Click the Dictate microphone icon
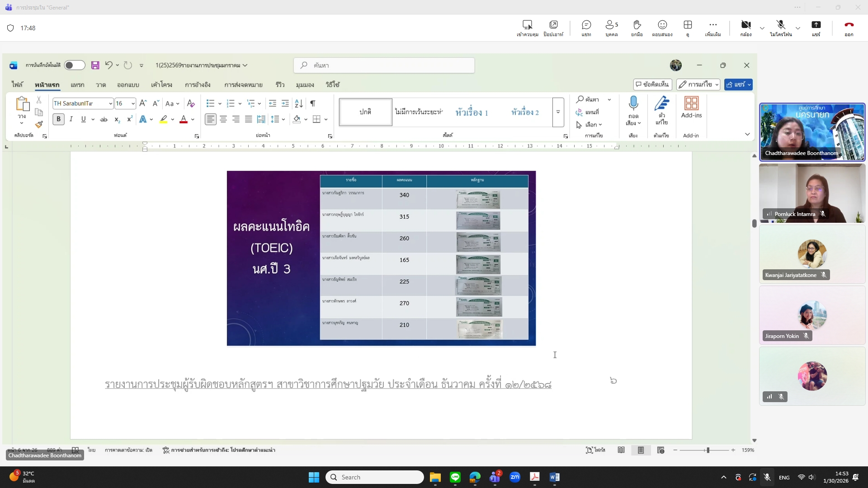The height and width of the screenshot is (488, 868). pyautogui.click(x=633, y=103)
